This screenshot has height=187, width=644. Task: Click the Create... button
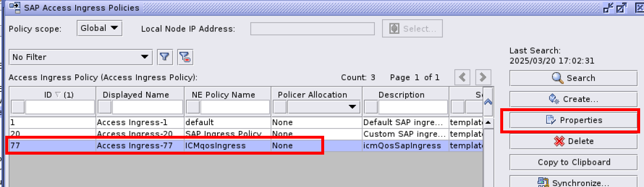point(573,99)
